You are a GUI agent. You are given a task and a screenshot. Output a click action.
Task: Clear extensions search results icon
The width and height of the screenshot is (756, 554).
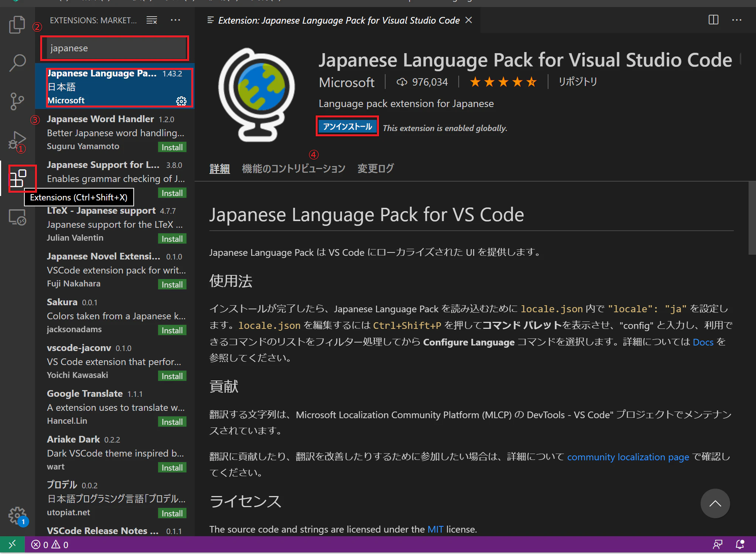[x=152, y=20]
